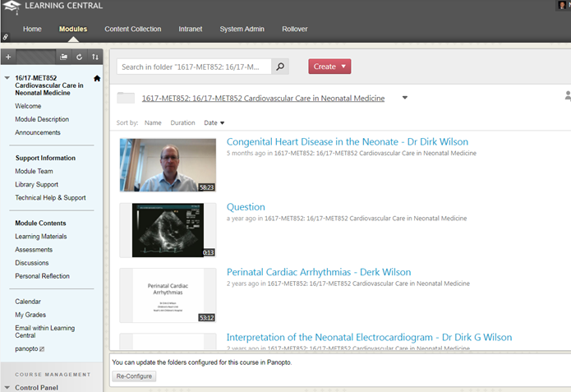Open the Create dropdown button
Viewport: 571px width, 392px height.
pos(329,67)
